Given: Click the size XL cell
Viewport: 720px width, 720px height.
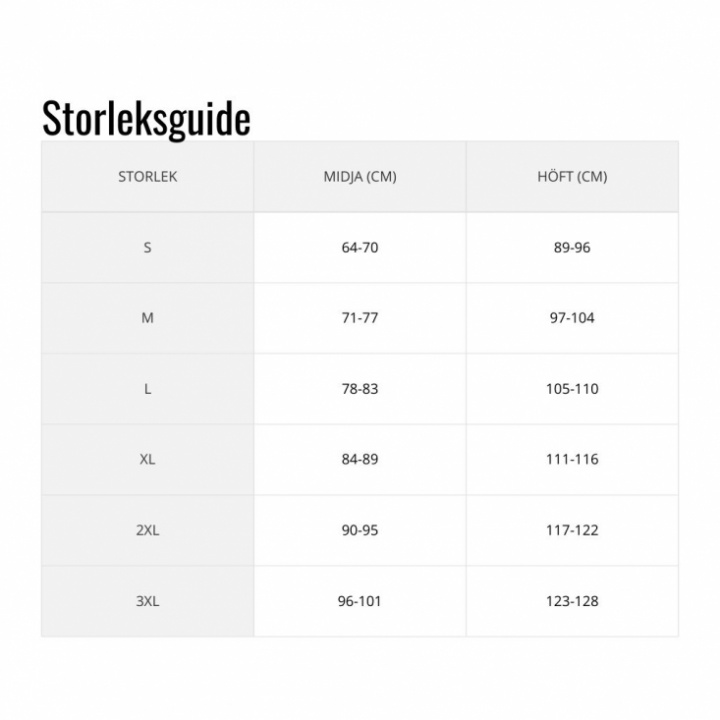Looking at the screenshot, I should [x=147, y=460].
